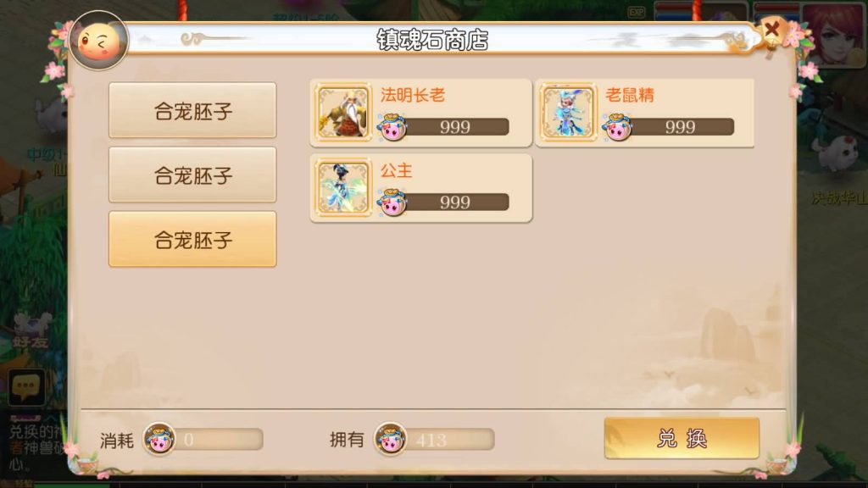This screenshot has height=488, width=868.
Task: Click the 拥有 amount field showing 413
Action: pos(449,440)
